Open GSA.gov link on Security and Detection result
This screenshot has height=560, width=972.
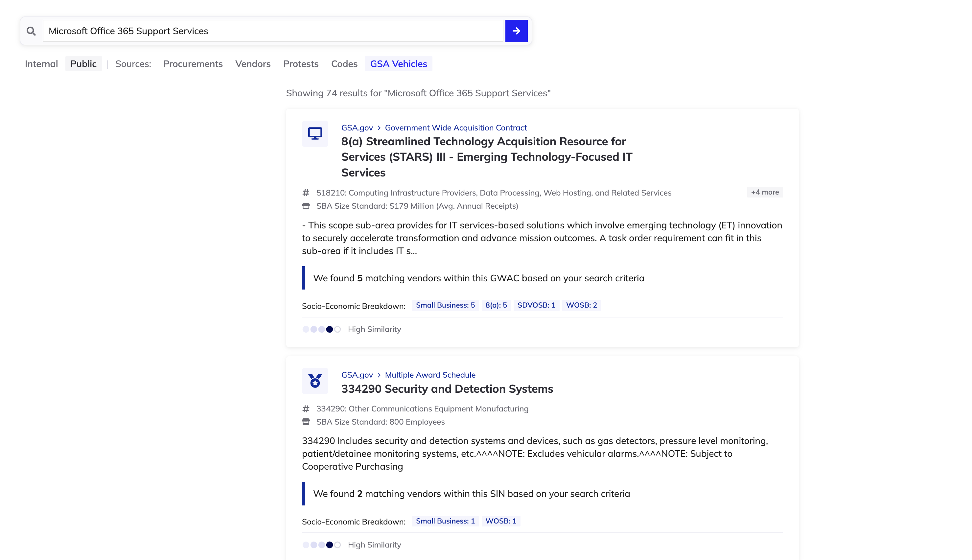(x=357, y=375)
